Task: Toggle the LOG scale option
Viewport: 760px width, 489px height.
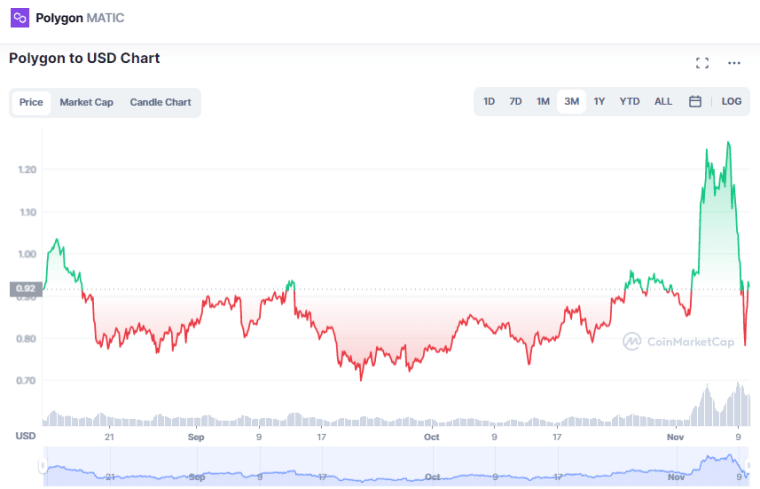Action: coord(731,101)
